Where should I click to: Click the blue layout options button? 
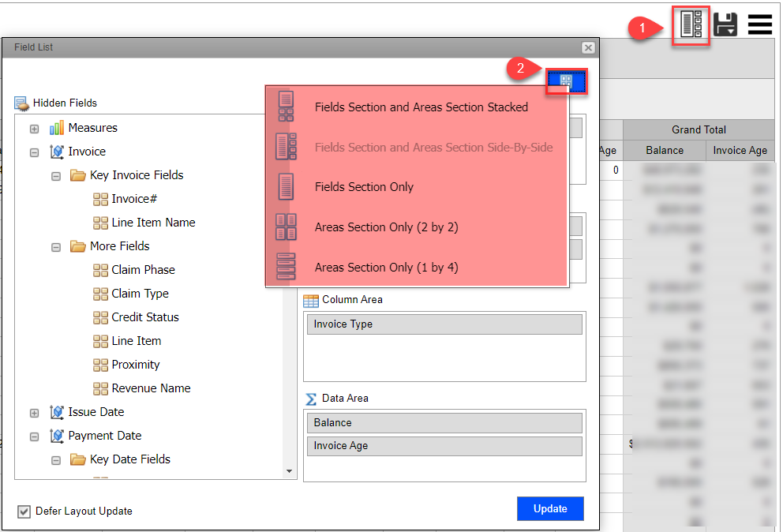(x=566, y=81)
